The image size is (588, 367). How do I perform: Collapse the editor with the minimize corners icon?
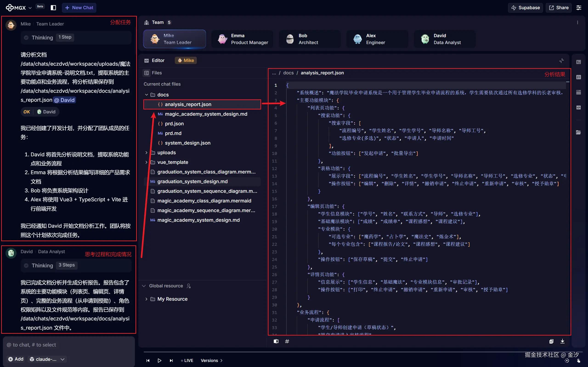[561, 60]
